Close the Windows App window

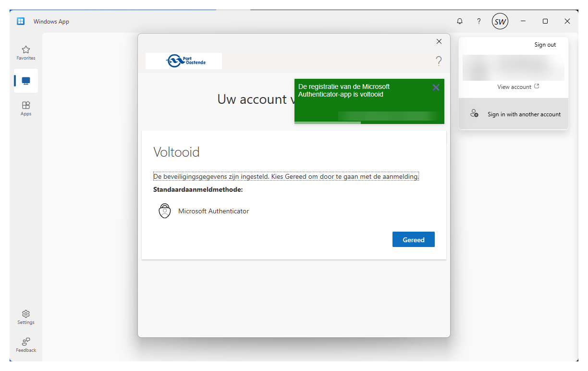(x=567, y=21)
